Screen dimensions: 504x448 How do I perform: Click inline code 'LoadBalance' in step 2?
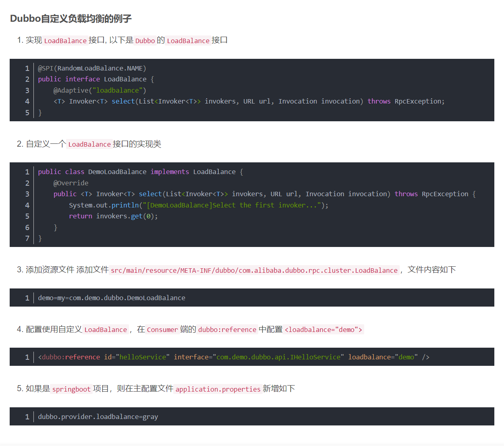click(x=89, y=144)
